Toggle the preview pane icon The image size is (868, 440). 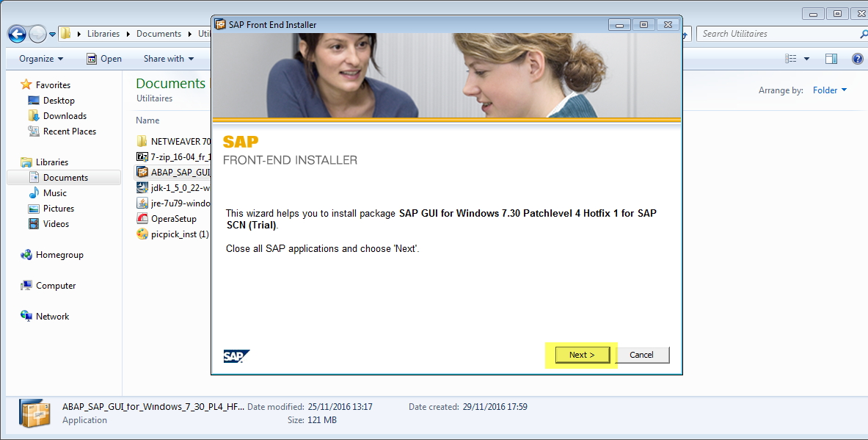(x=830, y=59)
